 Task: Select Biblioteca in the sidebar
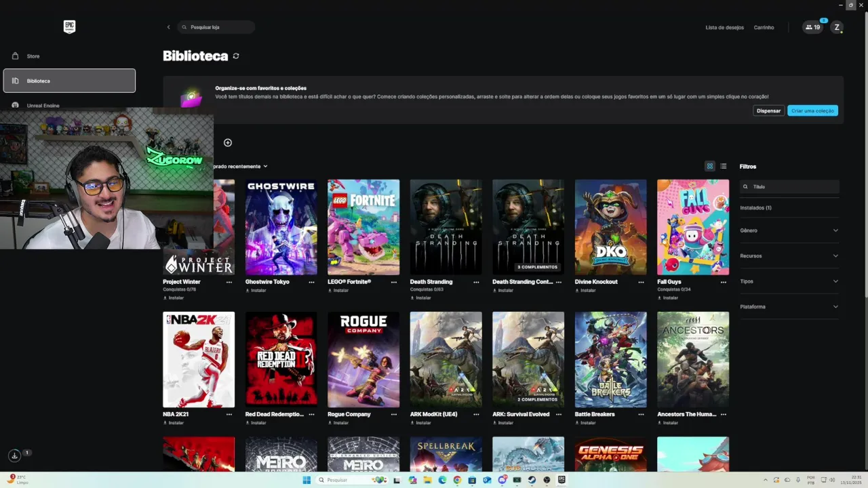pos(69,81)
